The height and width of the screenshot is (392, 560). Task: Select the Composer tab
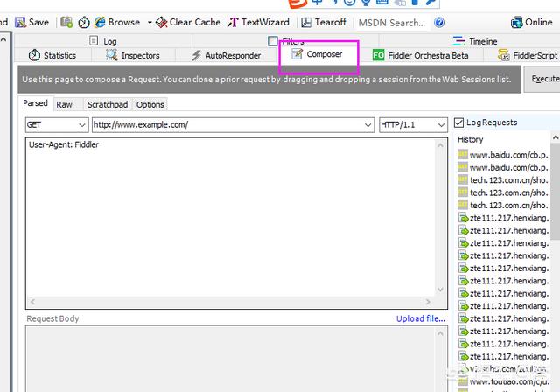click(x=318, y=54)
